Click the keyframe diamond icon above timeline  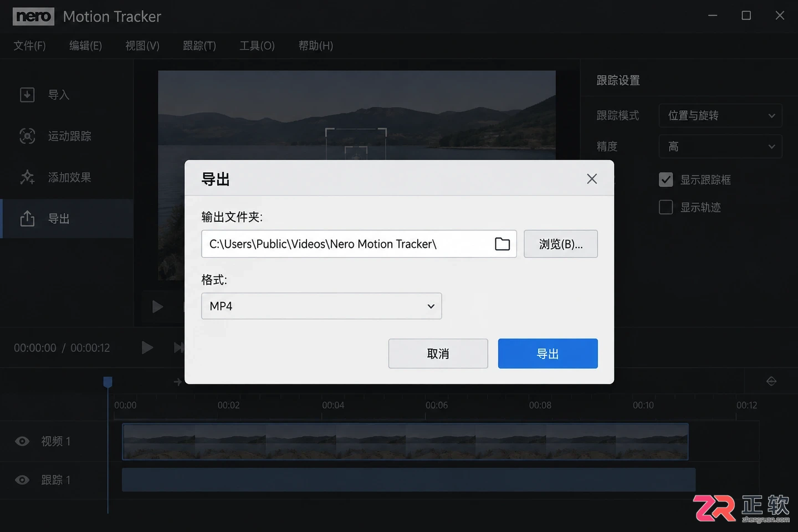tap(771, 381)
